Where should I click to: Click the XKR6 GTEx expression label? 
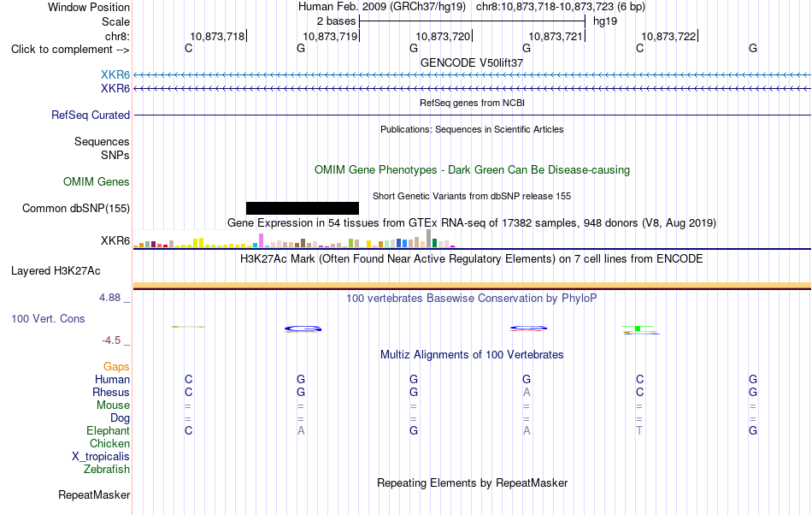pos(115,241)
